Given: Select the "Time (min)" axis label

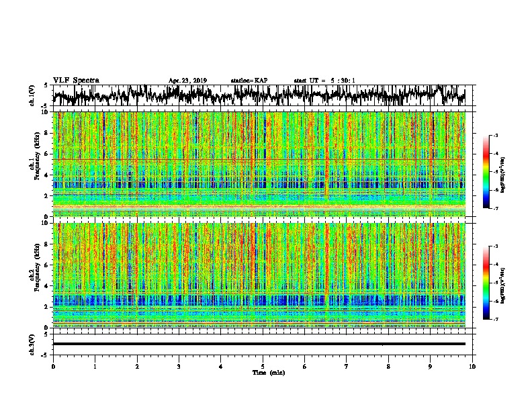Looking at the screenshot, I should pyautogui.click(x=269, y=373).
